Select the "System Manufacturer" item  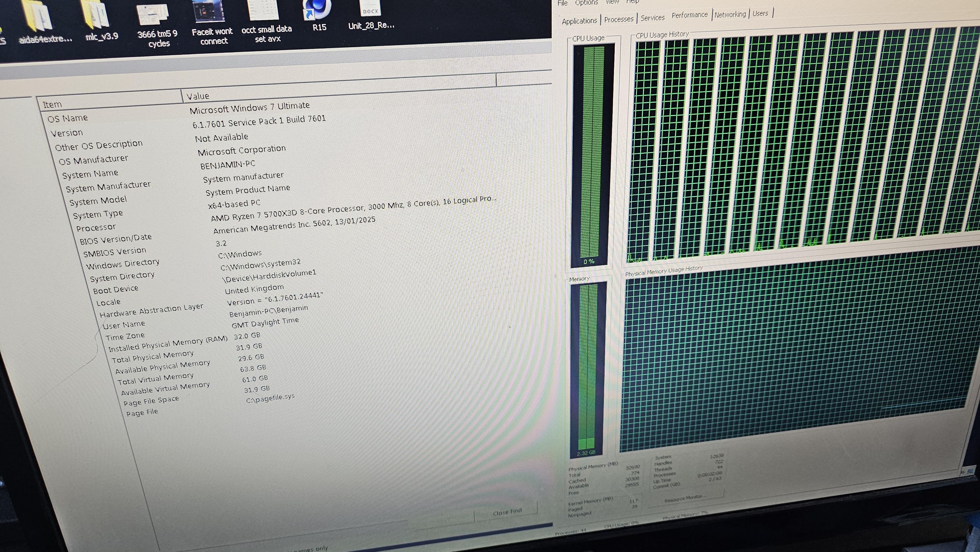coord(108,187)
